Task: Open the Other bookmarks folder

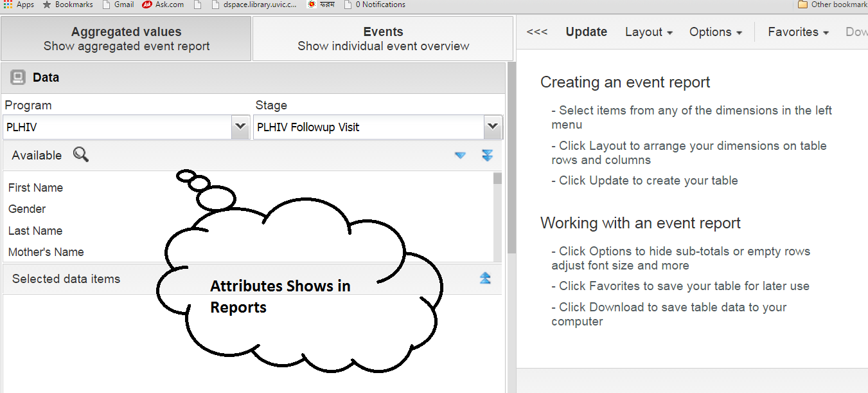Action: point(833,5)
